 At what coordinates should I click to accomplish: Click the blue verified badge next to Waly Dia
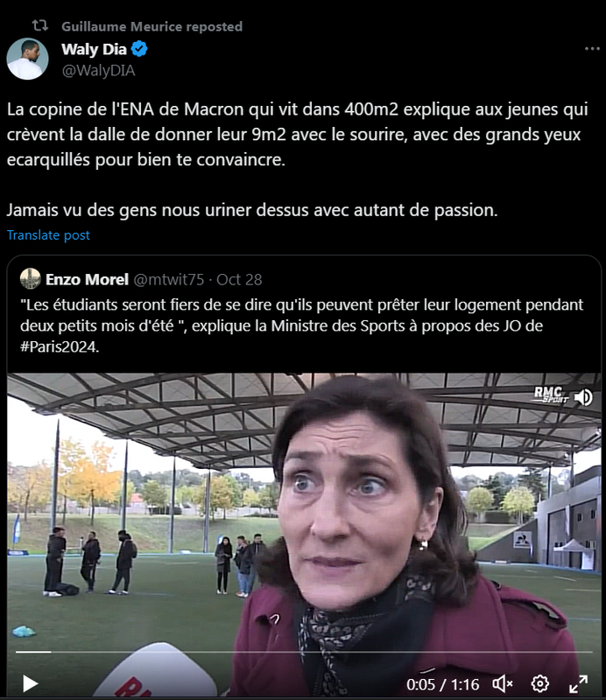pyautogui.click(x=139, y=49)
